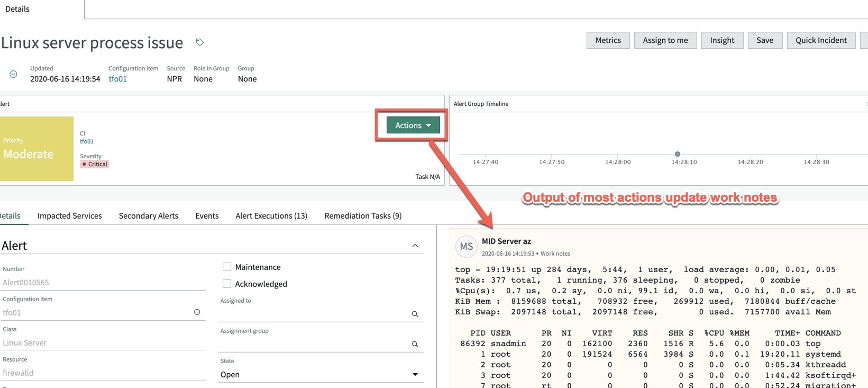Collapse the Alert section chevron
Viewport: 868px width, 388px height.
[x=415, y=246]
